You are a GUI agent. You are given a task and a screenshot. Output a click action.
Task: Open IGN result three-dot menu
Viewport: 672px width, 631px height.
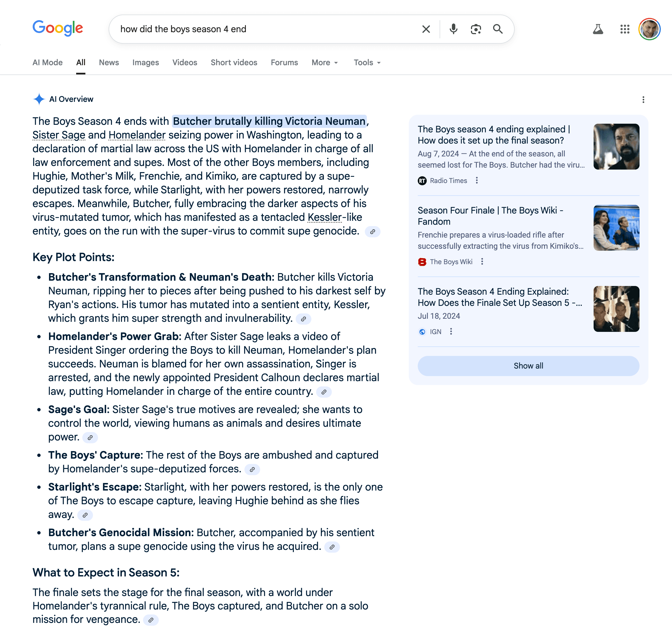click(x=451, y=331)
